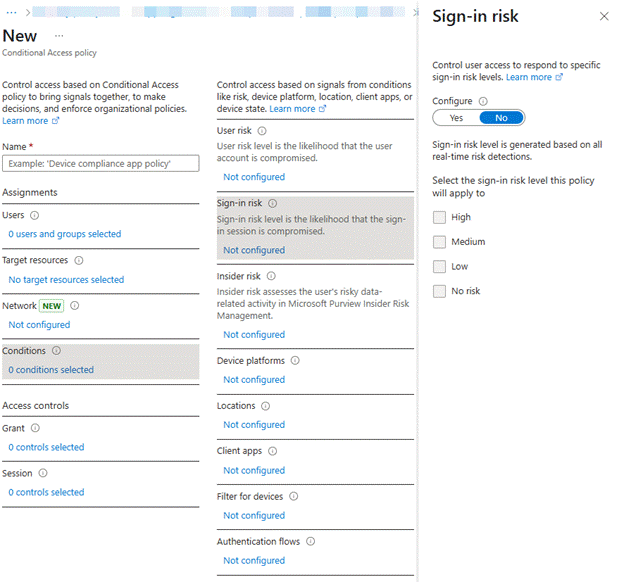Click the info icon next to Device platforms
This screenshot has width=624, height=582.
(x=295, y=361)
